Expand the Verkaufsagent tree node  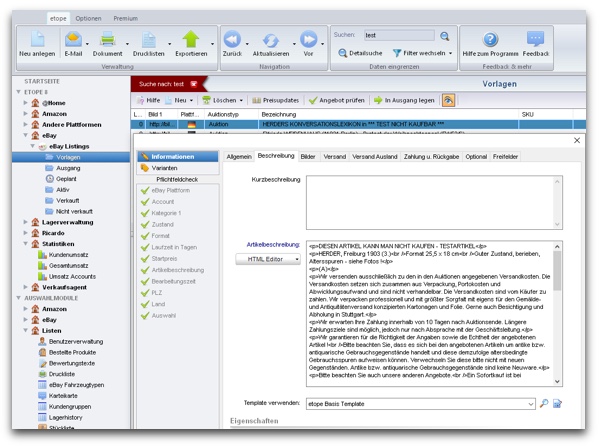click(25, 287)
